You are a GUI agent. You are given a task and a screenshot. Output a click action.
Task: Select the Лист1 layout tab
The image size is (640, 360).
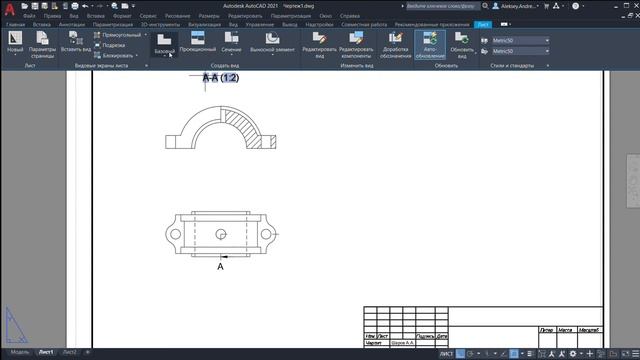pos(46,352)
